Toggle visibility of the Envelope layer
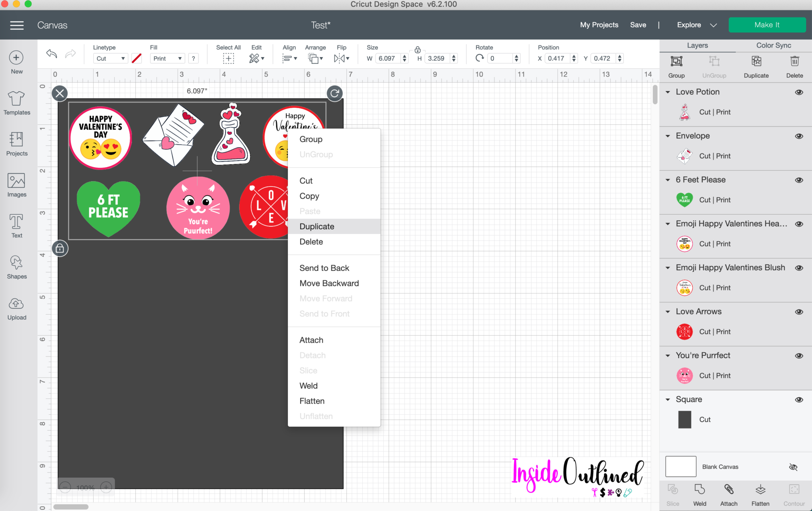The width and height of the screenshot is (812, 511). coord(799,136)
